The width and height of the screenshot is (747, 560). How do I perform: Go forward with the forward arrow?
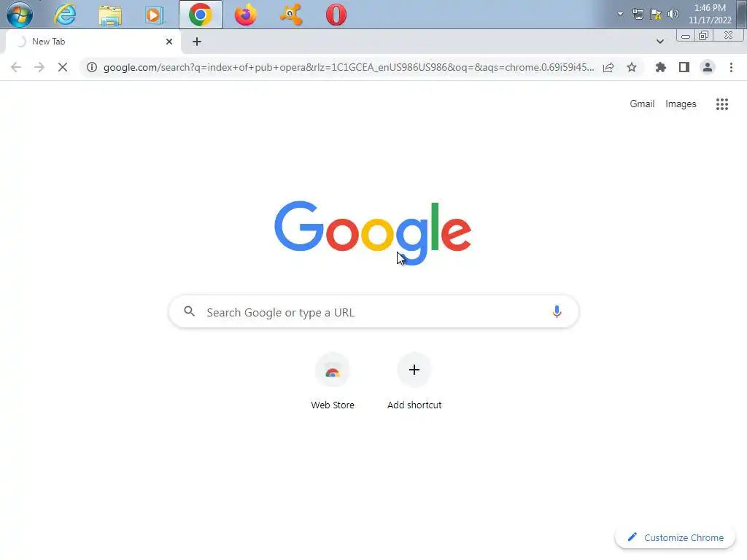(x=39, y=67)
